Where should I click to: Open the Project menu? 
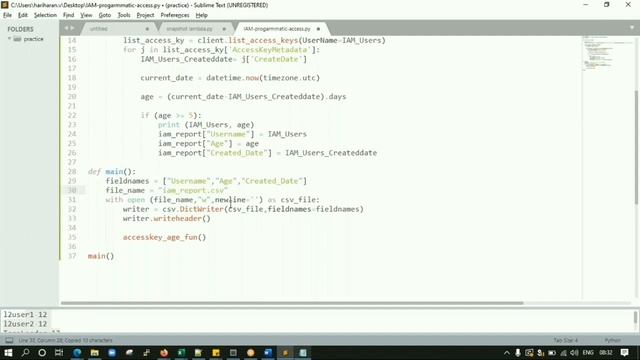[145, 15]
